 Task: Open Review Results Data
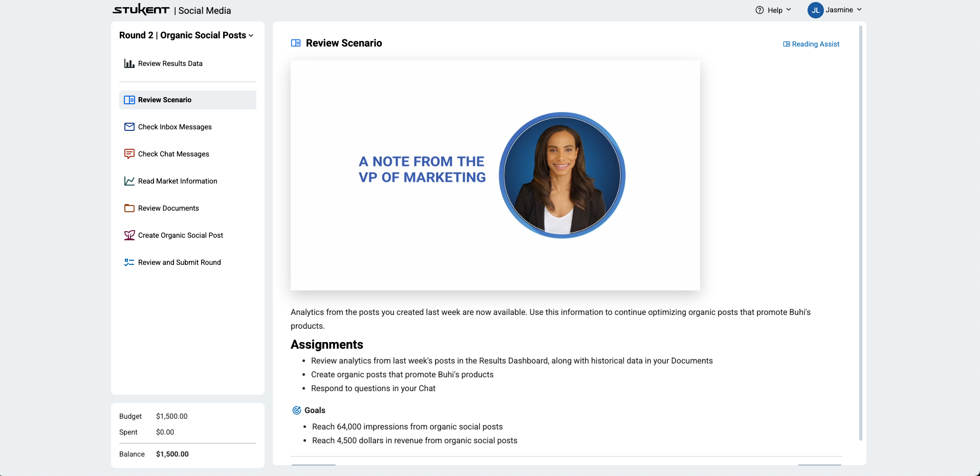coord(188,63)
